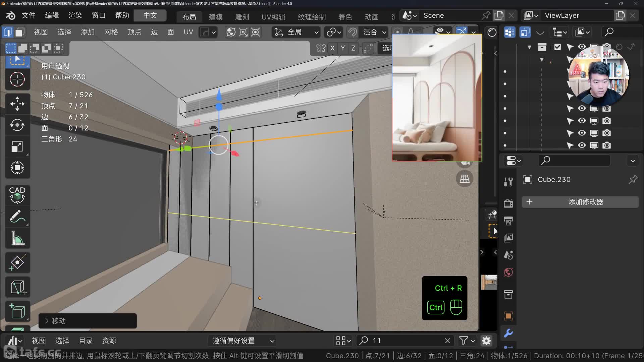Select the Scale tool
Viewport: 644px width, 362px height.
pos(17,146)
